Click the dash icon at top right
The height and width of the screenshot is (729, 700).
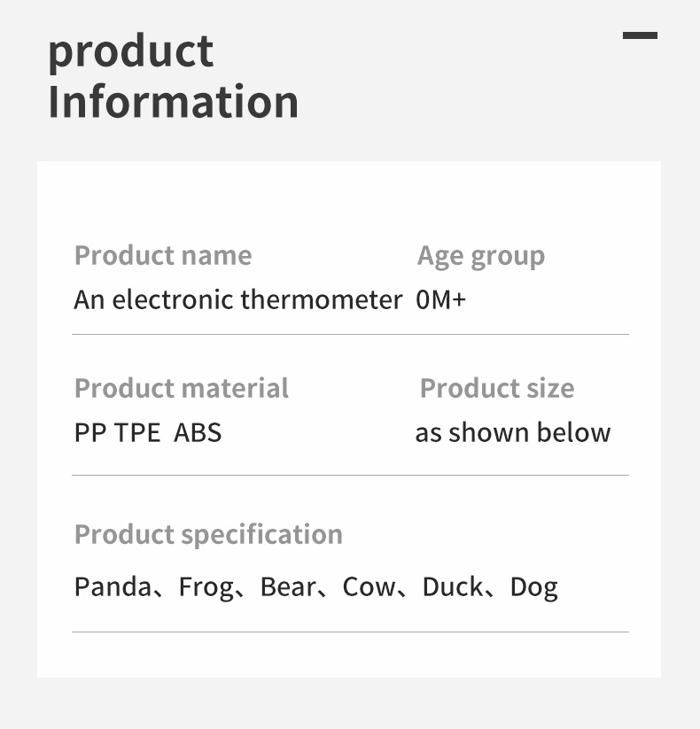click(x=640, y=35)
